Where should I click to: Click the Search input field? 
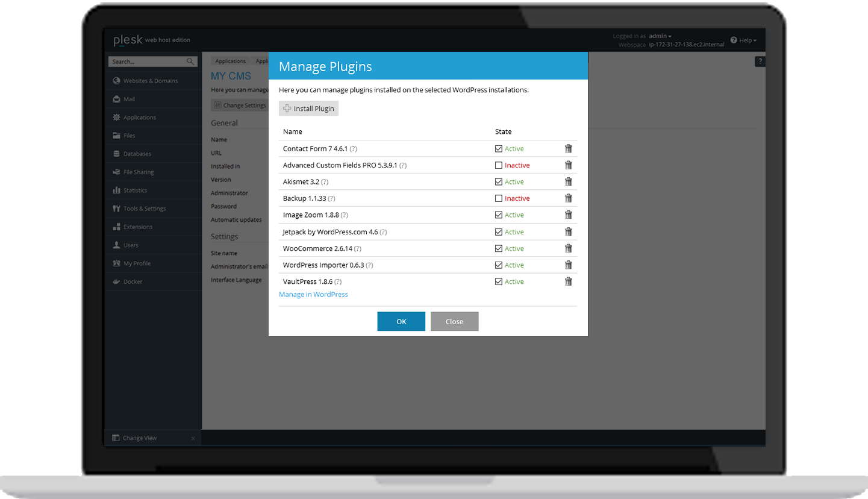tap(147, 61)
